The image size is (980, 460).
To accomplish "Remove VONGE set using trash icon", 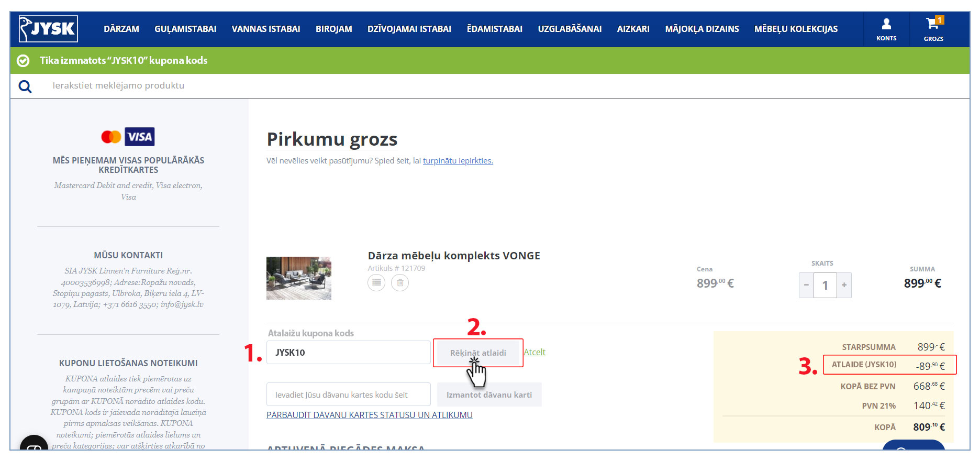I will click(400, 283).
